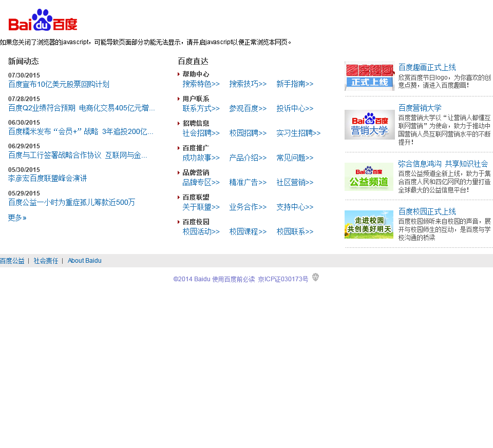This screenshot has width=493, height=448.
Task: Open 联系方式>> link
Action: pos(201,108)
